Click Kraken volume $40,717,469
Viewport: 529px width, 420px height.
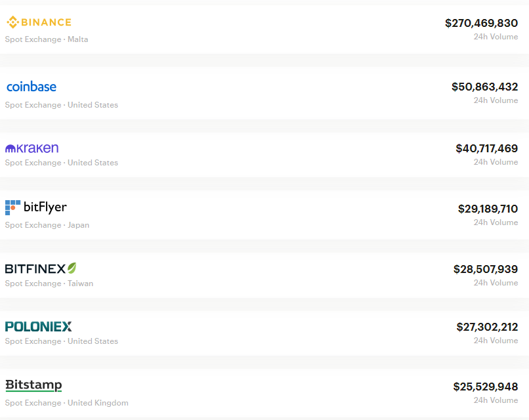tap(486, 148)
